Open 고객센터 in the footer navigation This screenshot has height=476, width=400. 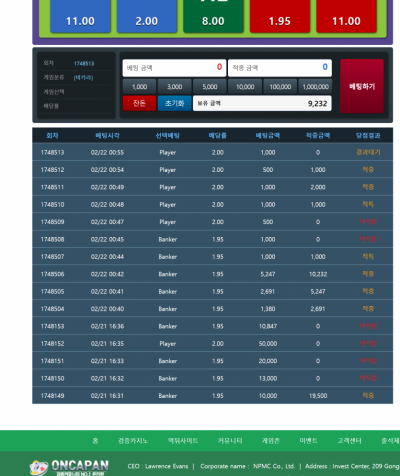pos(349,441)
